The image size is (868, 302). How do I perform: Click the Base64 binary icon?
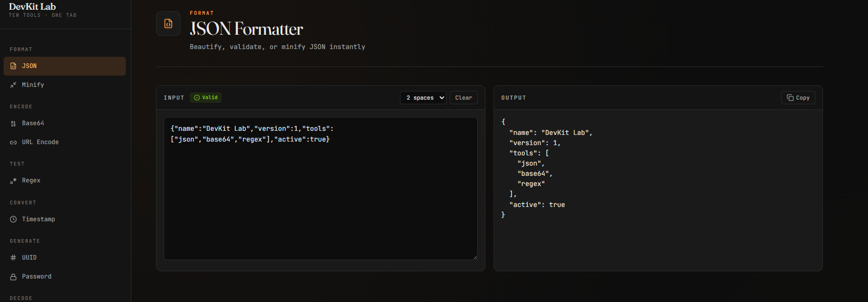pos(13,123)
